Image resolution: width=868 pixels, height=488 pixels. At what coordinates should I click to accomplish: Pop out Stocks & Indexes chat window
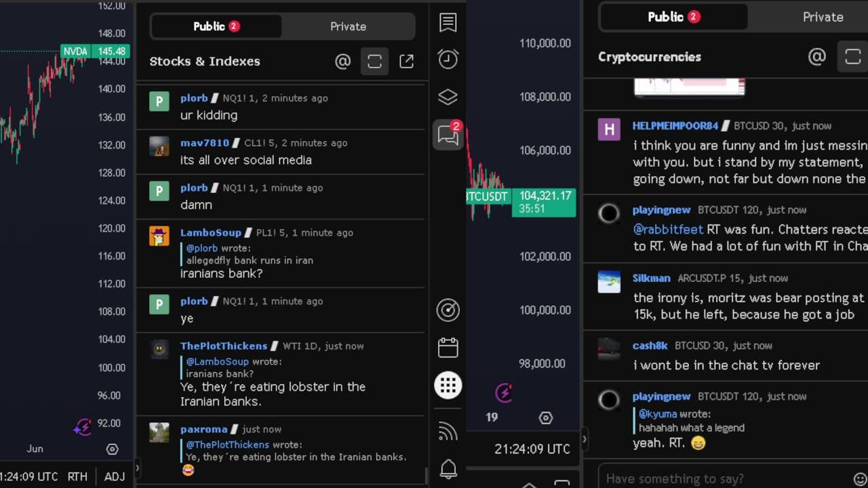(x=406, y=62)
